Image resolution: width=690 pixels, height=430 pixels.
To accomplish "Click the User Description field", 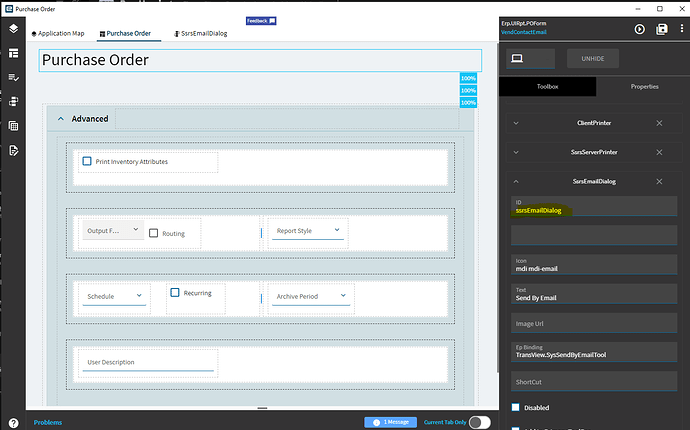I will 148,362.
